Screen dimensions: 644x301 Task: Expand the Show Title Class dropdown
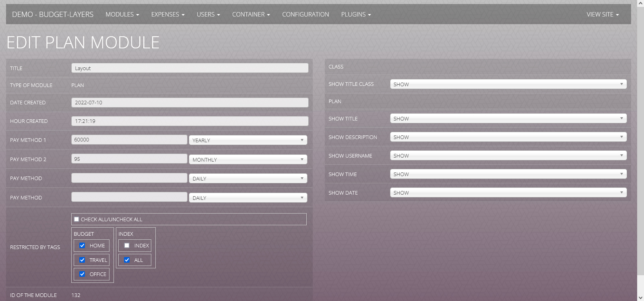[x=508, y=84]
